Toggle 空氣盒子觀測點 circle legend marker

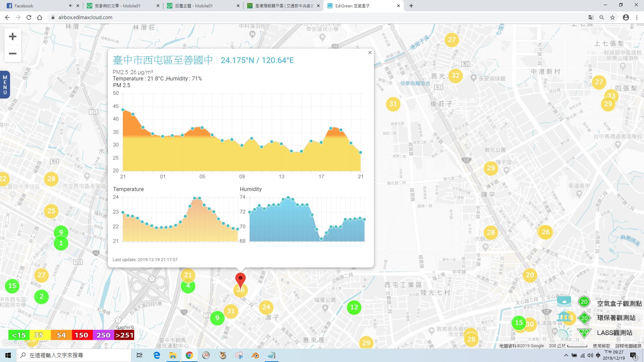point(584,302)
